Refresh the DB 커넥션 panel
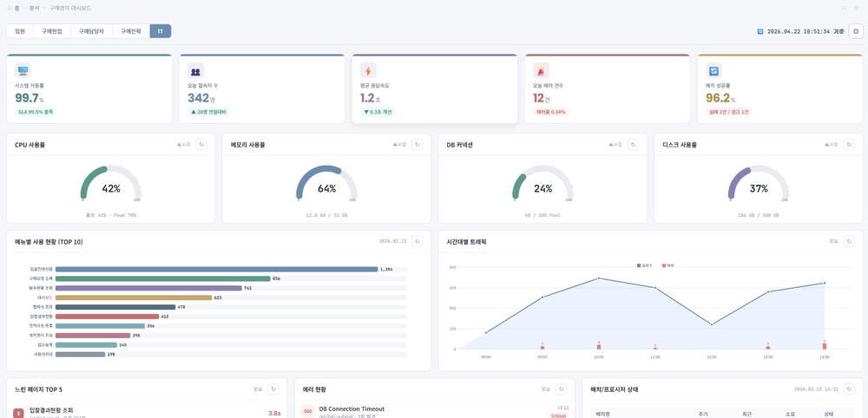This screenshot has width=868, height=418. pyautogui.click(x=634, y=144)
